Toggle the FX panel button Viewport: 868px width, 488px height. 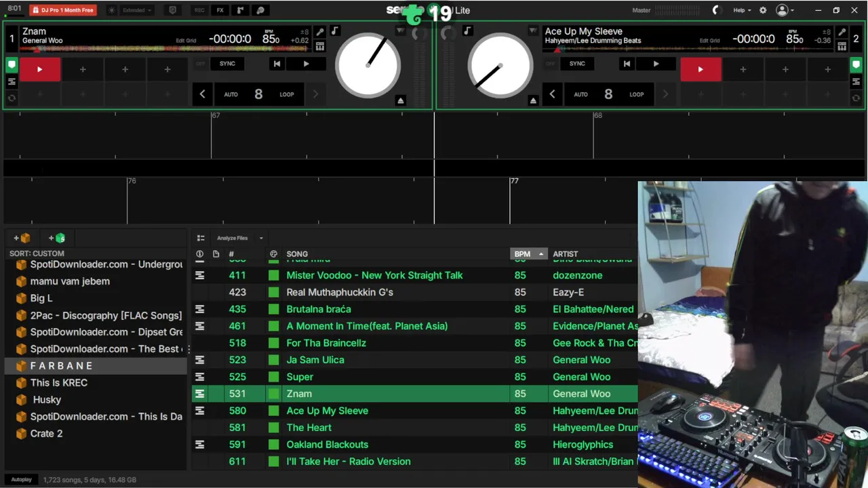coord(220,10)
